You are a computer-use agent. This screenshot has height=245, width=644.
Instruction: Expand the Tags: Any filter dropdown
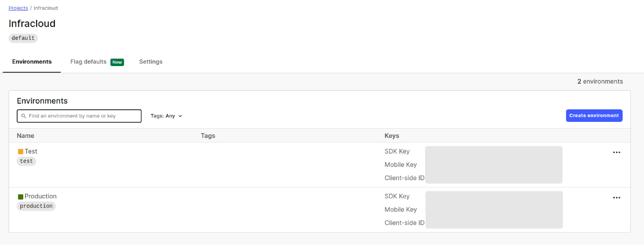(x=166, y=116)
